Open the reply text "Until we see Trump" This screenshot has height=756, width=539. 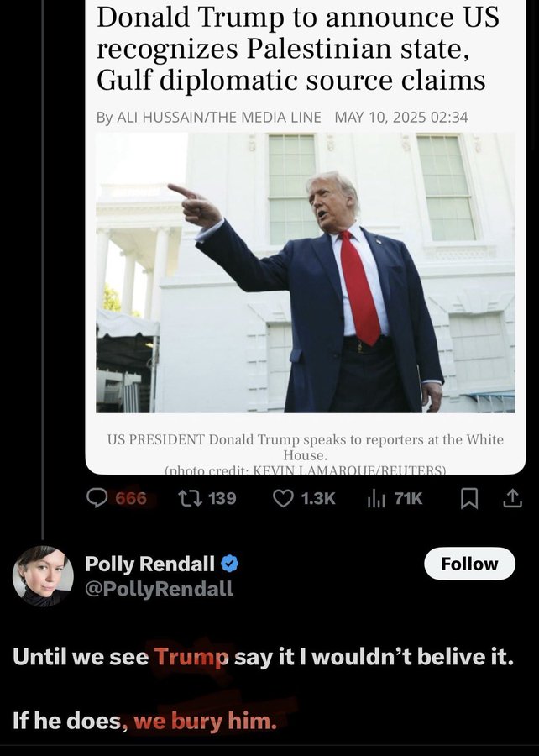[x=120, y=657]
